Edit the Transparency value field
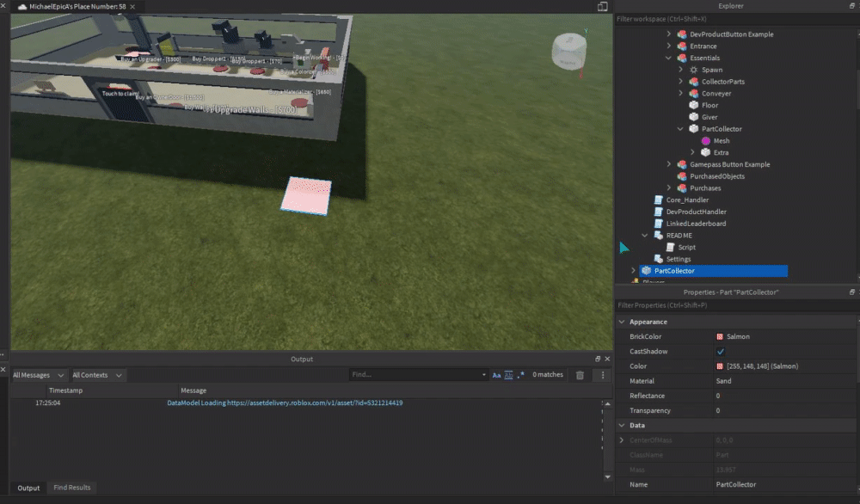The image size is (860, 504). [x=784, y=411]
